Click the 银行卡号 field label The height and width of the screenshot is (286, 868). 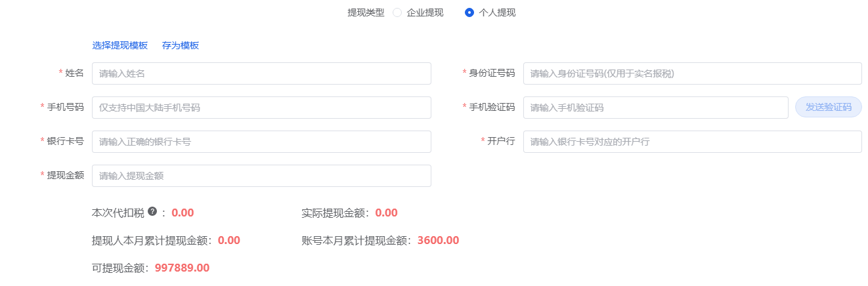pyautogui.click(x=65, y=141)
